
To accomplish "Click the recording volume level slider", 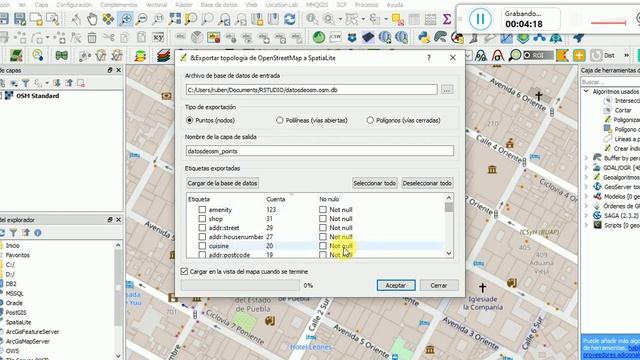I will click(608, 22).
